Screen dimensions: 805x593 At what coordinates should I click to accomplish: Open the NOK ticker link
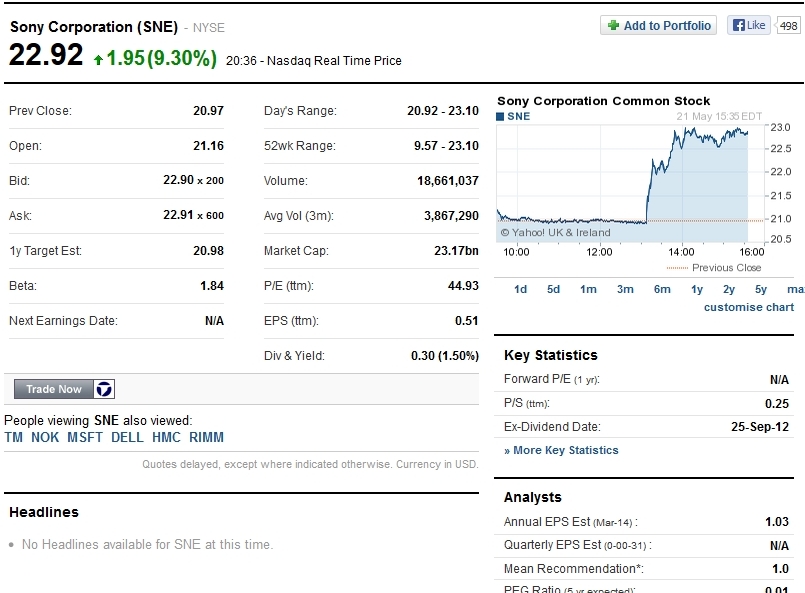click(45, 437)
